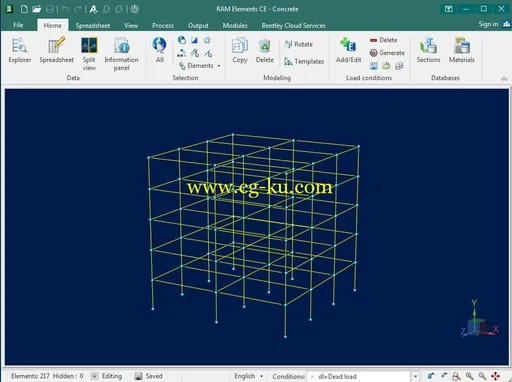Click the cubes icon under Generate
Screen dimensions: 512x382
point(399,66)
